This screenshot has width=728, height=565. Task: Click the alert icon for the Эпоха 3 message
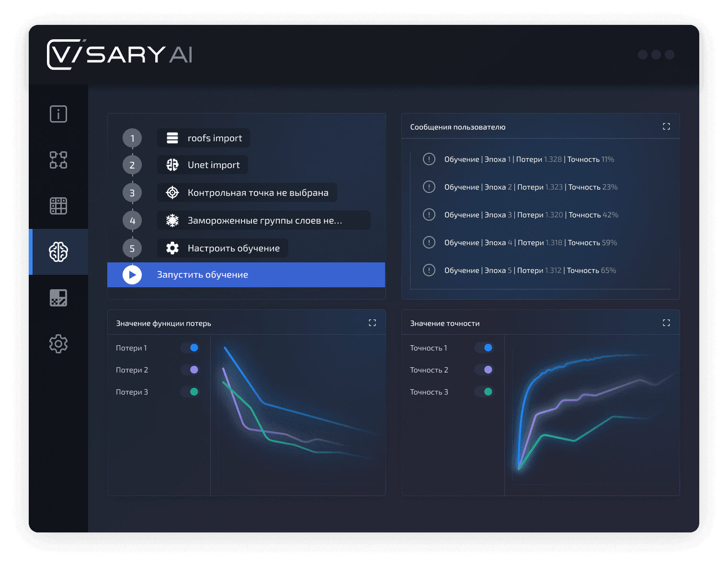tap(429, 215)
